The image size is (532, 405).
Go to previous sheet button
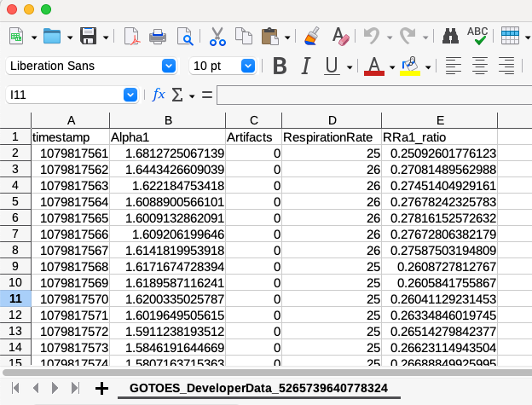tap(35, 388)
